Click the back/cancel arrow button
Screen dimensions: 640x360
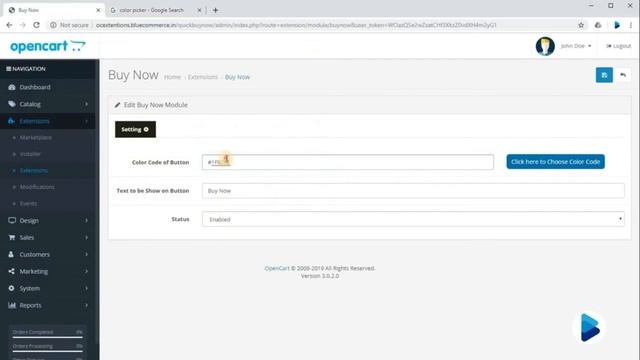[623, 75]
